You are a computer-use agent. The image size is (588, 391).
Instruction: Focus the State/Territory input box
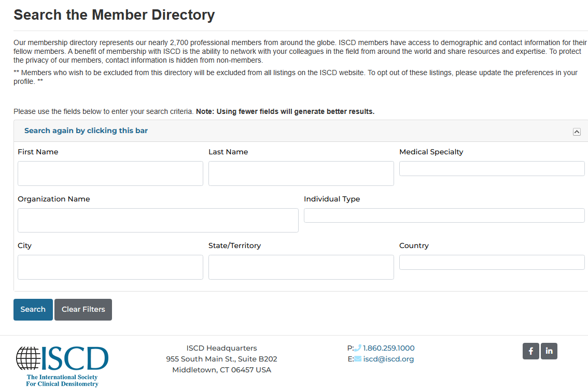(301, 267)
